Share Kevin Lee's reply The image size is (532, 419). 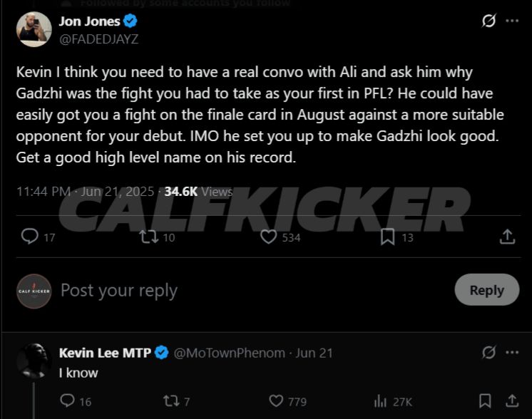click(512, 400)
